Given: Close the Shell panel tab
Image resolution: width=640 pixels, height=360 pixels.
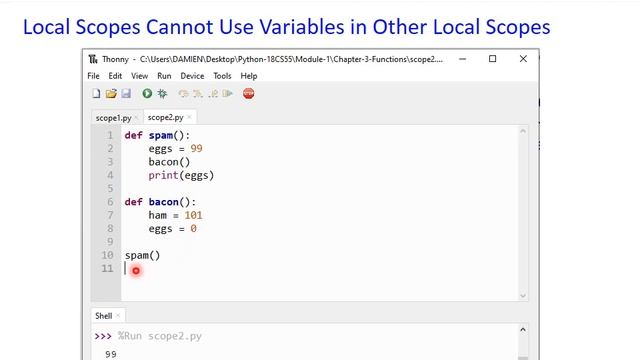Looking at the screenshot, I should point(118,316).
